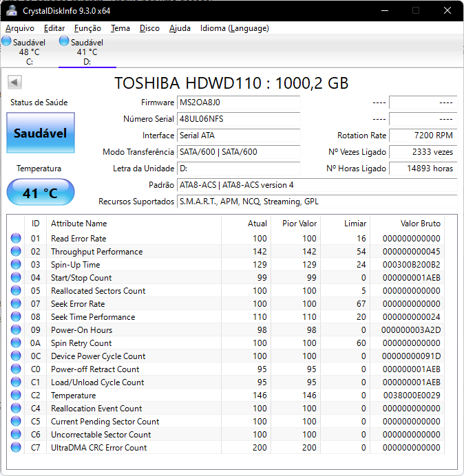Screen dimensions: 464x476
Task: Click the 41 °C temperature button
Action: [41, 192]
